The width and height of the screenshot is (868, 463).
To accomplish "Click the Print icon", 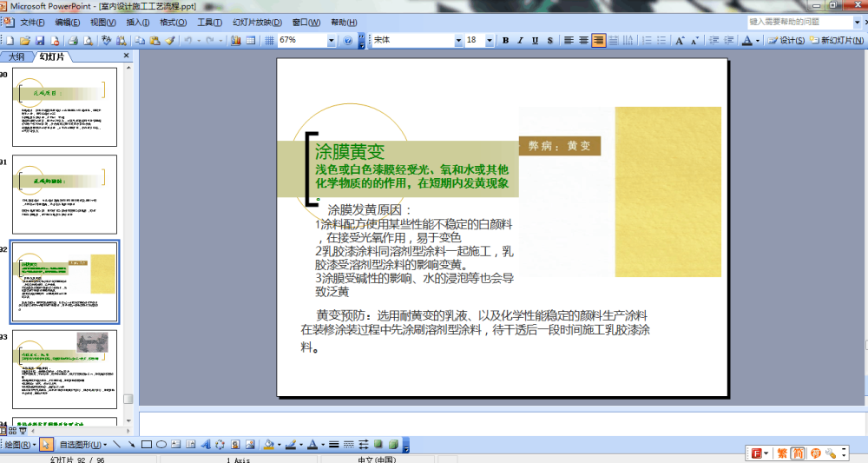I will point(73,41).
